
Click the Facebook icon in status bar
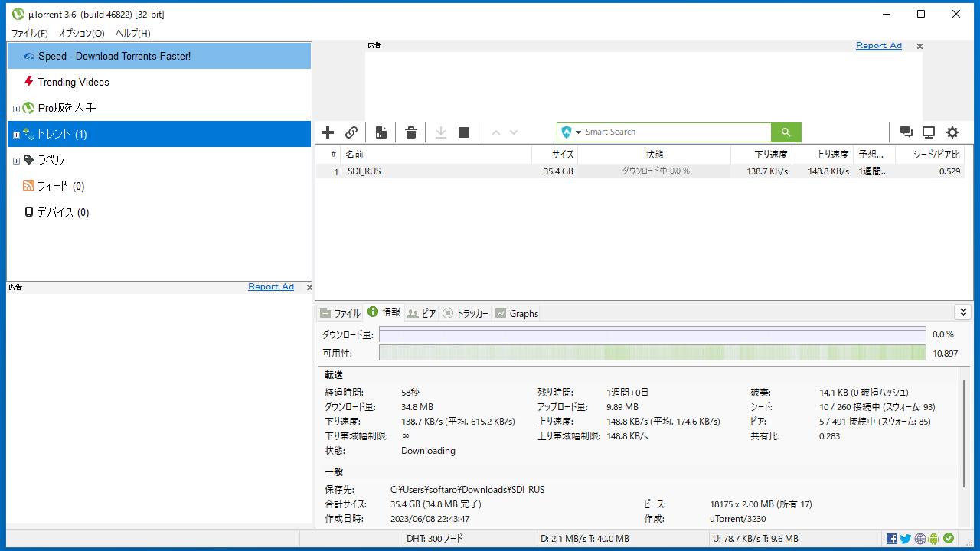click(892, 539)
